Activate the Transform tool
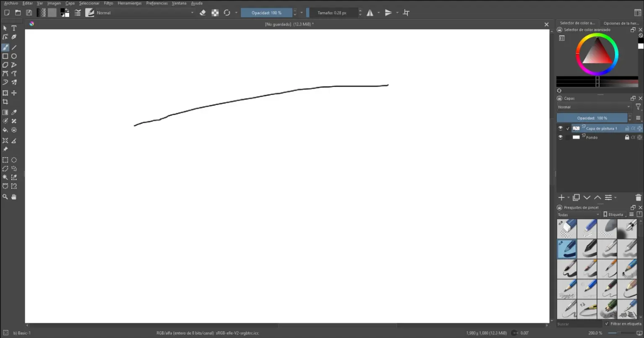 point(5,93)
